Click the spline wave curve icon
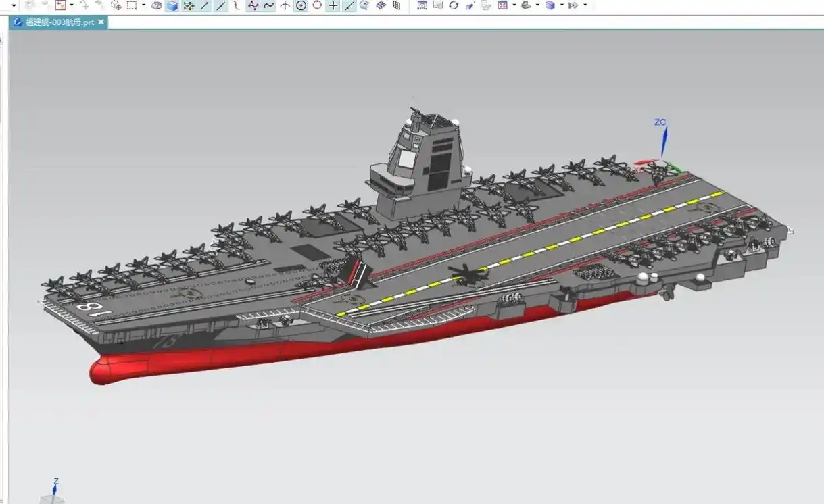The height and width of the screenshot is (504, 824). (269, 5)
